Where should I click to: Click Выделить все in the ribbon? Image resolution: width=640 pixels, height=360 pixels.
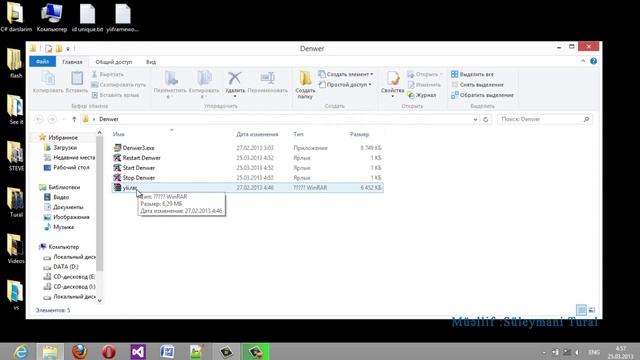click(472, 74)
